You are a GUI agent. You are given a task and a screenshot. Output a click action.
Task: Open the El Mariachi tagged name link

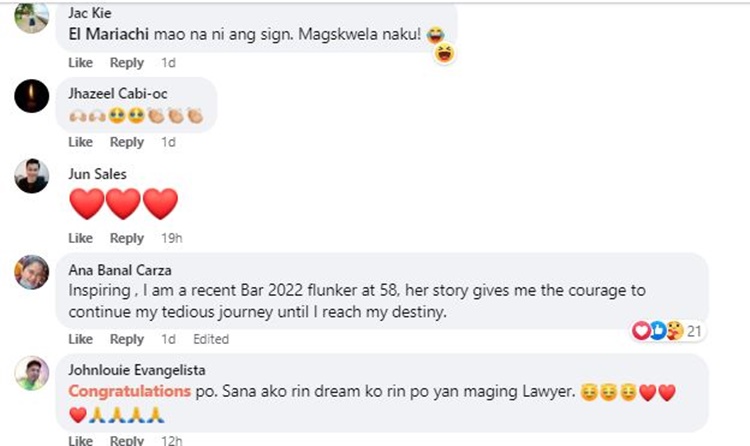(109, 34)
